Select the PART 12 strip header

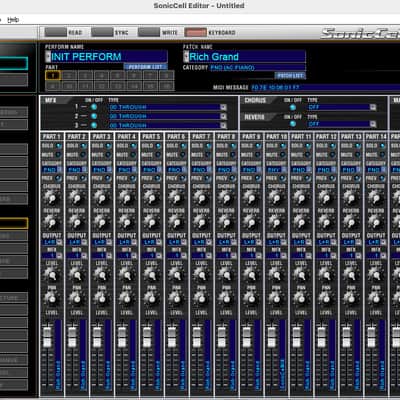pyautogui.click(x=326, y=137)
